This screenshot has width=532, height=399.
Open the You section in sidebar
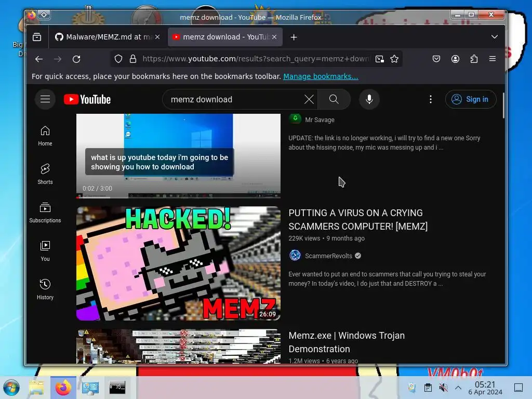[x=45, y=251]
